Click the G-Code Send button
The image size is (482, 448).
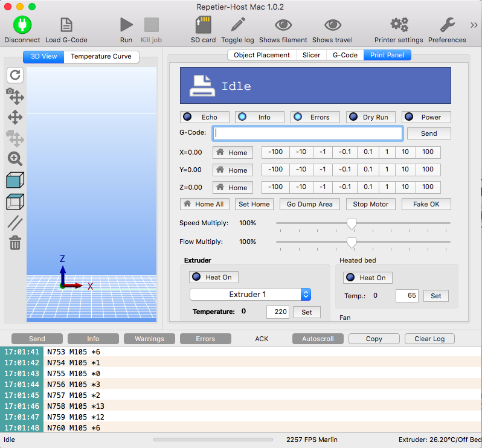pos(429,133)
